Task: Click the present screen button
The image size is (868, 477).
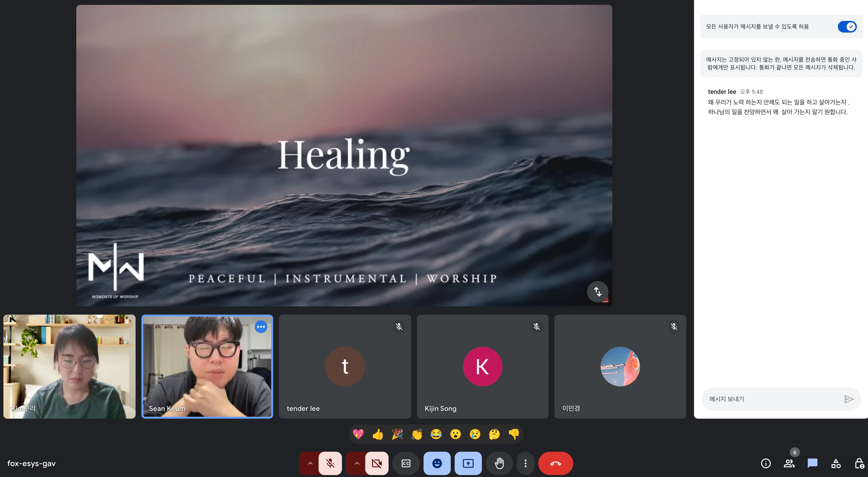Action: point(468,463)
